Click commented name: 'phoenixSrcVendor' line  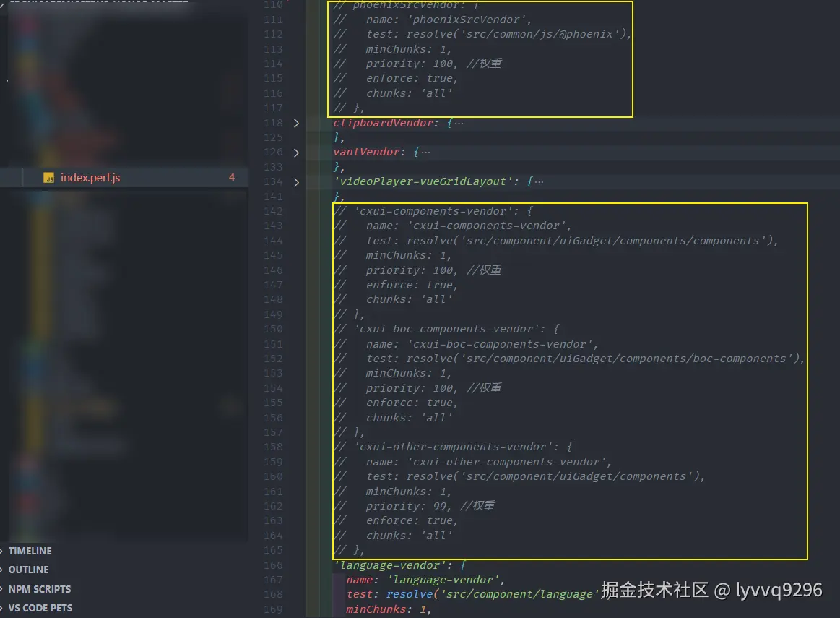point(433,20)
